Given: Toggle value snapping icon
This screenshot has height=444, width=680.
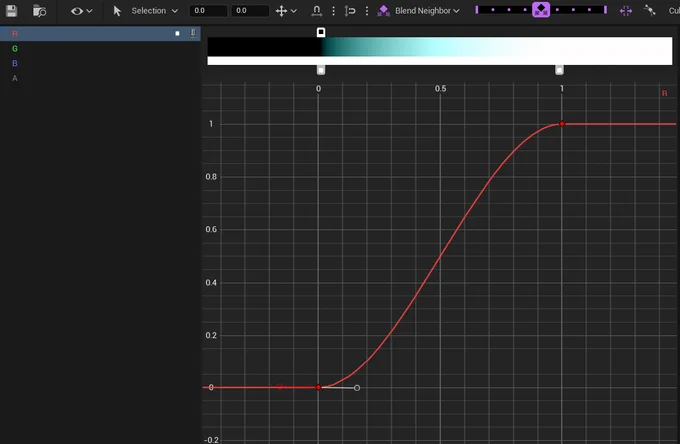Looking at the screenshot, I should point(350,11).
